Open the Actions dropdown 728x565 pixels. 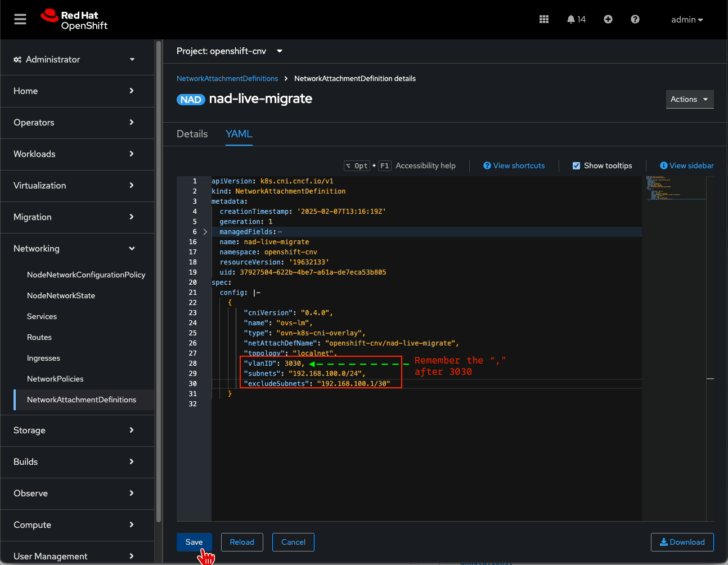[x=689, y=99]
